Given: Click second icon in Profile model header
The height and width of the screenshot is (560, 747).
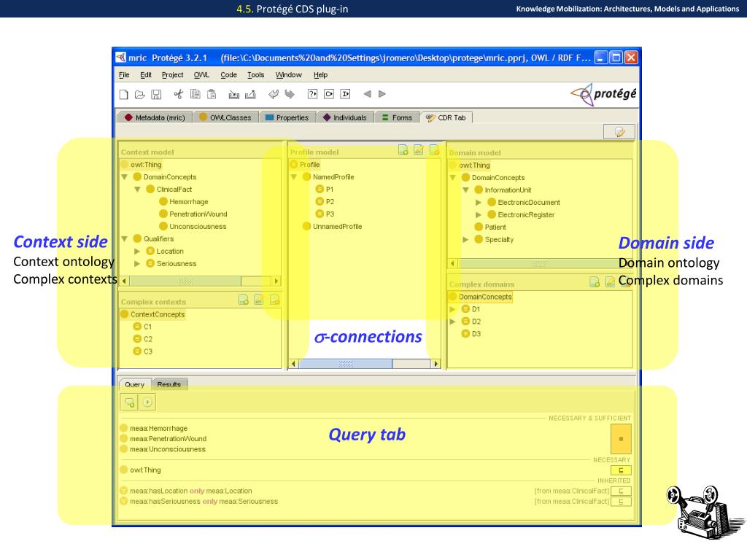Looking at the screenshot, I should 419,150.
